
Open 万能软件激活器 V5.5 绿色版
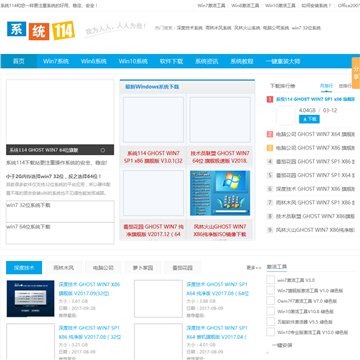(x=305, y=322)
